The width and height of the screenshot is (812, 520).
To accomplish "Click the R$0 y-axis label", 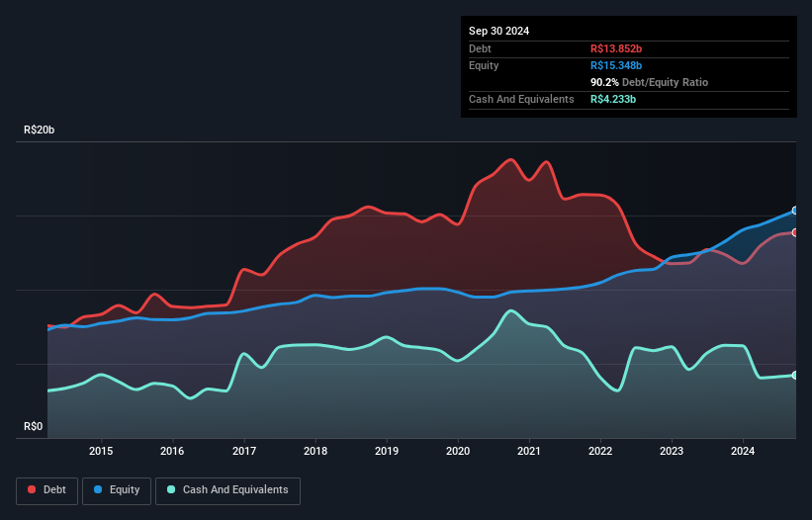I will (33, 427).
